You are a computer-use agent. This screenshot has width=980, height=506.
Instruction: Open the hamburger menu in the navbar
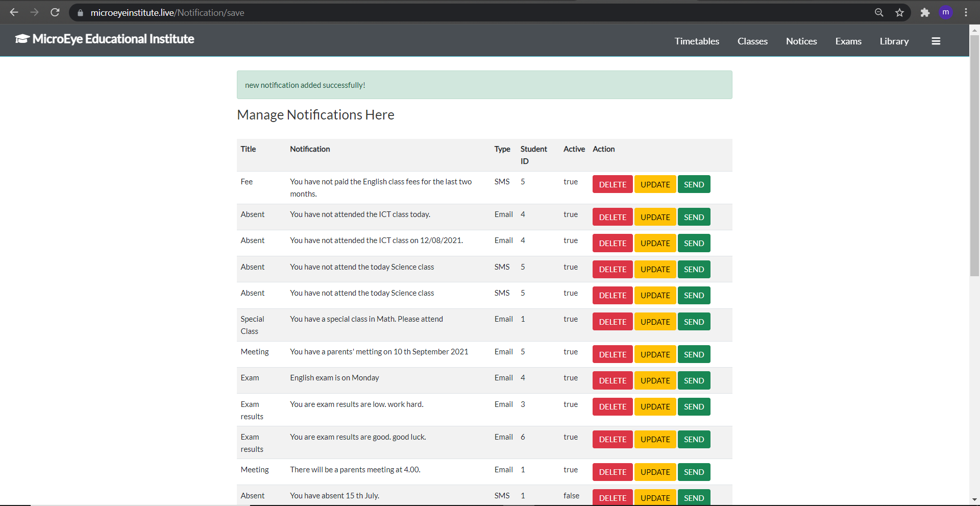click(936, 41)
